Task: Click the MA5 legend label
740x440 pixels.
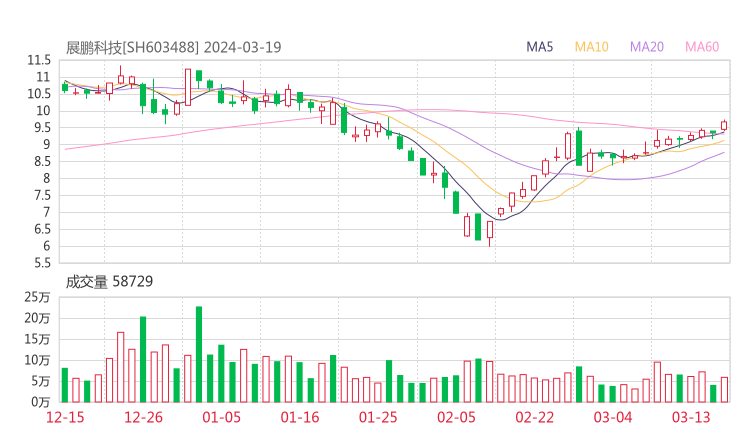Action: 539,47
